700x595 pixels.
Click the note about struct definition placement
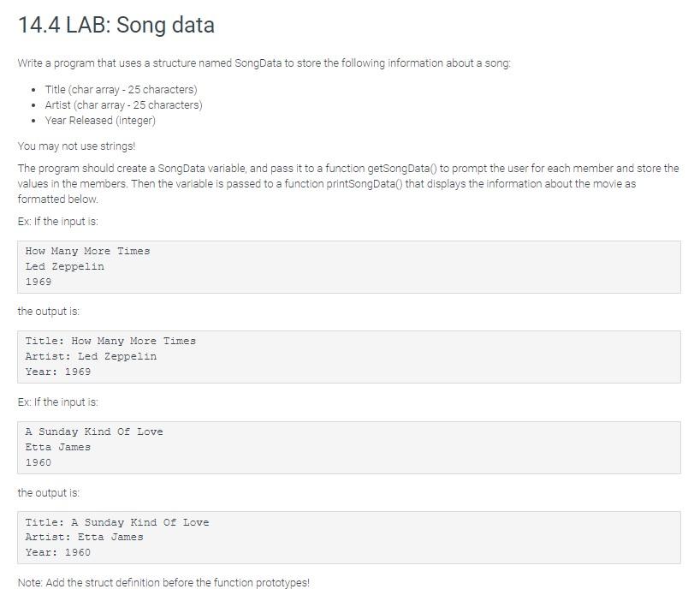[x=163, y=583]
